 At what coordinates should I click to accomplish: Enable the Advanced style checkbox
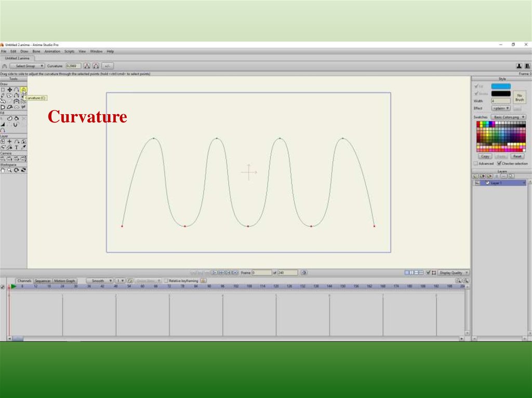(476, 163)
